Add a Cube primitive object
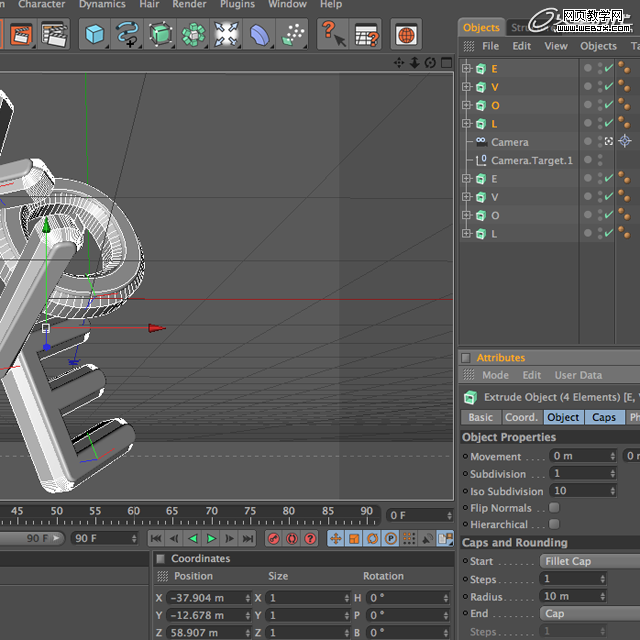The height and width of the screenshot is (640, 640). (95, 34)
